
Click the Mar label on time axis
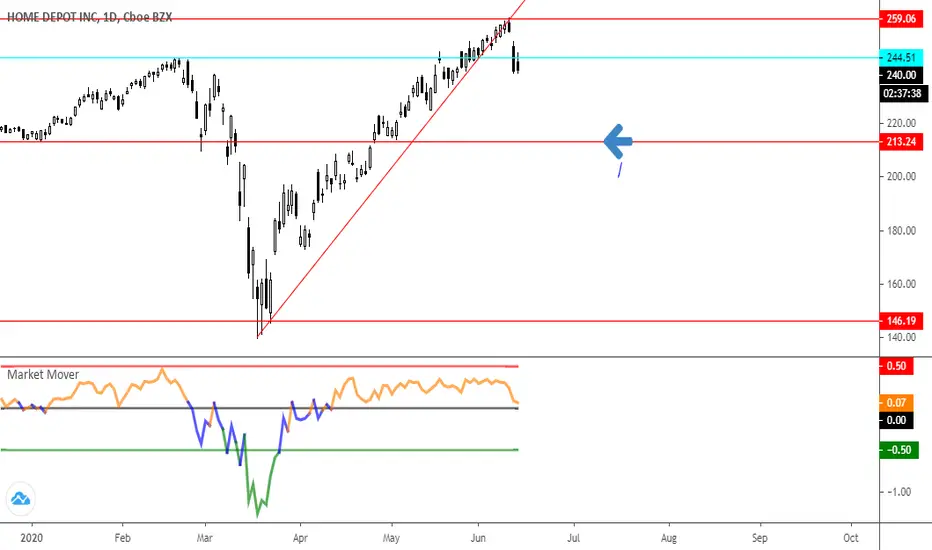pos(204,538)
